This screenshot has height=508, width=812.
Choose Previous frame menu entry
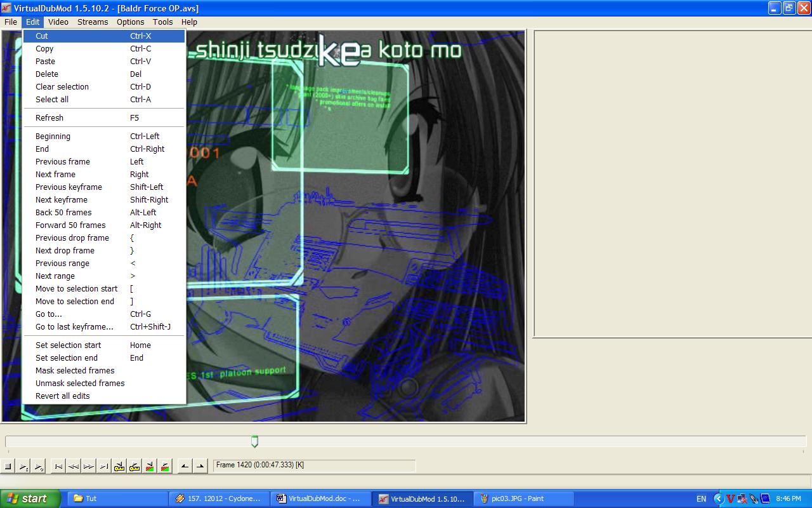coord(104,162)
